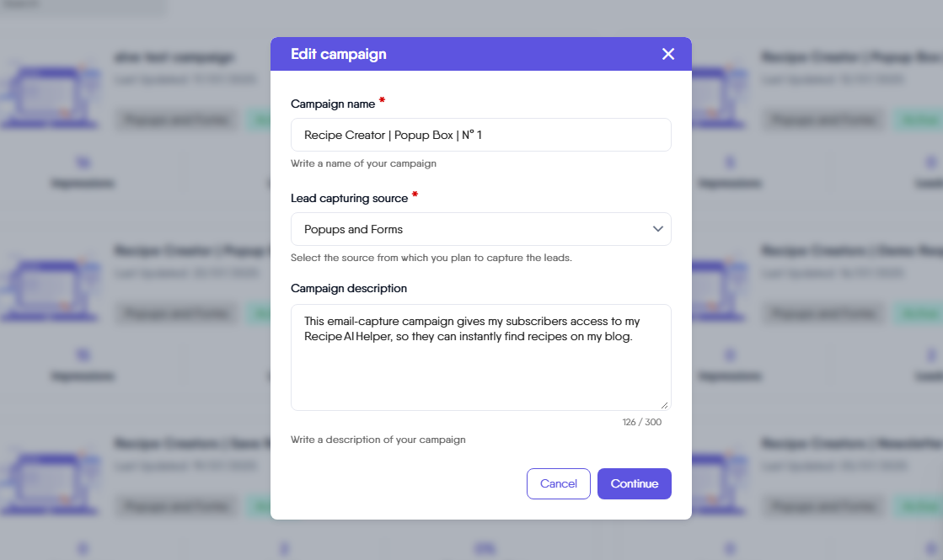Click the 126 / 300 character counter
Viewport: 943px width, 560px height.
[642, 422]
